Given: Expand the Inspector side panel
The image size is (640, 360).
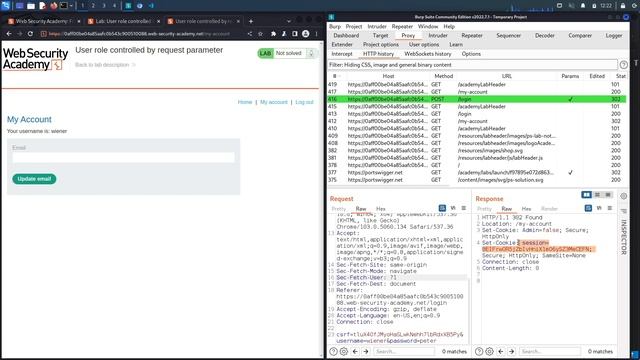Looking at the screenshot, I should pyautogui.click(x=623, y=237).
